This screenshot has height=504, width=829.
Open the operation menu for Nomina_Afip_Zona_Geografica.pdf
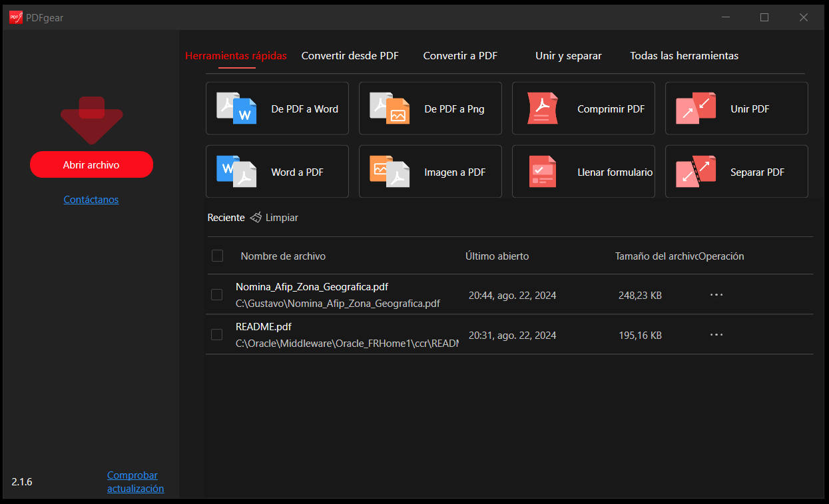pyautogui.click(x=716, y=294)
